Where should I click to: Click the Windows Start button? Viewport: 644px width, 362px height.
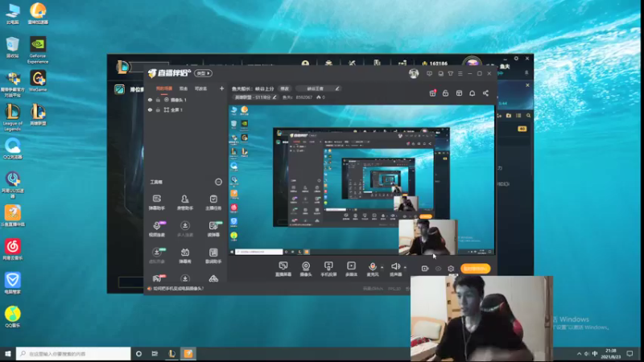coord(8,353)
